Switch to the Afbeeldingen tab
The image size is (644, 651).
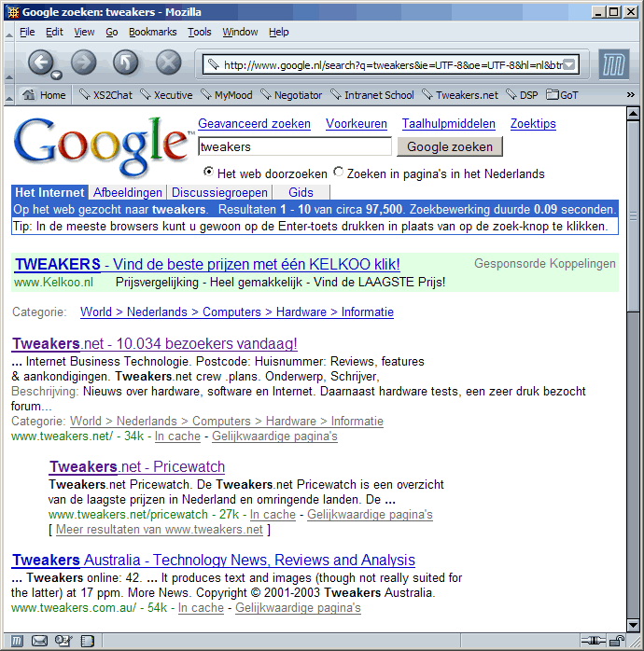coord(128,192)
